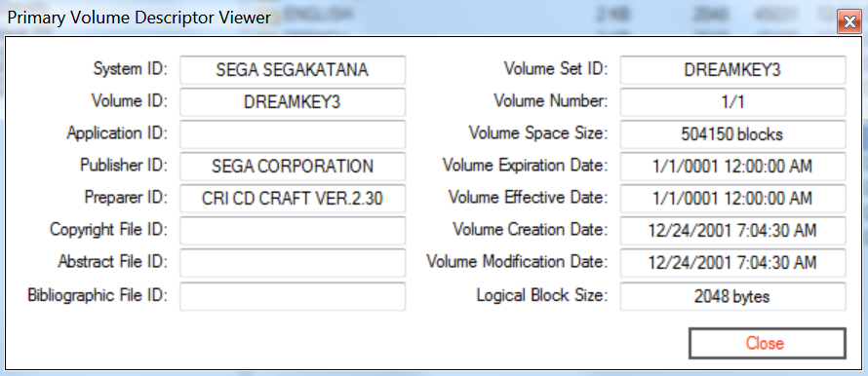
Task: Select the Volume Number field showing 1/1
Action: (732, 102)
